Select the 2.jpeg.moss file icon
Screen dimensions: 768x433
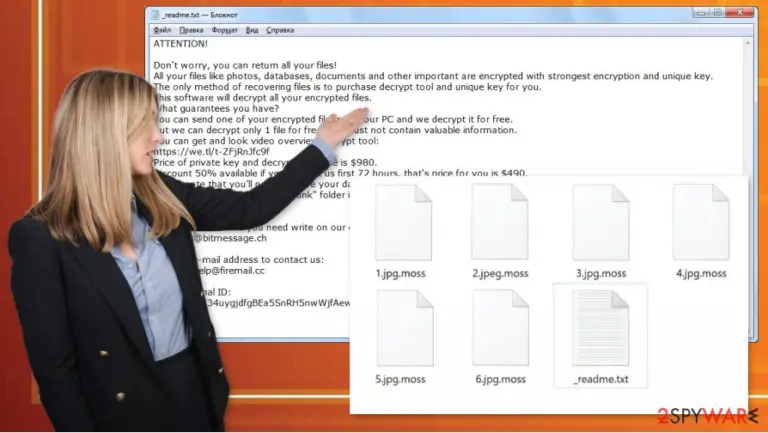500,222
